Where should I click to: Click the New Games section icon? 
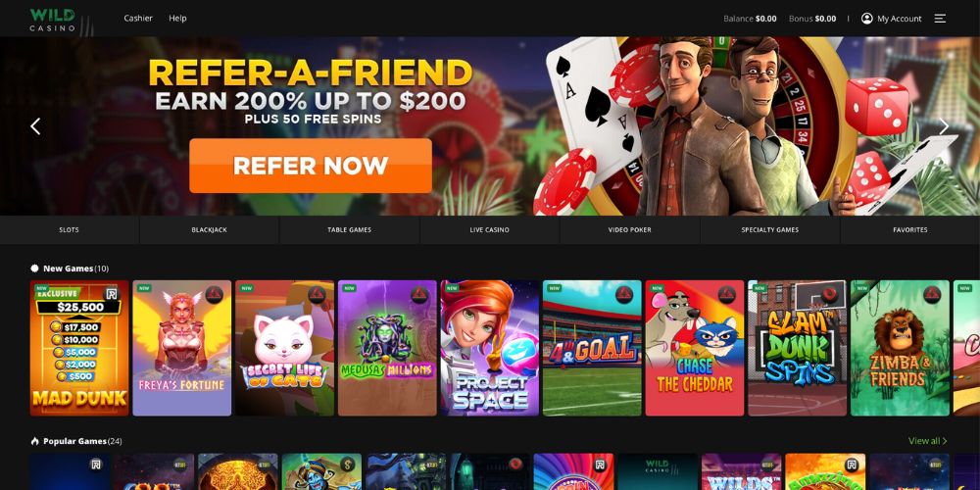point(34,269)
